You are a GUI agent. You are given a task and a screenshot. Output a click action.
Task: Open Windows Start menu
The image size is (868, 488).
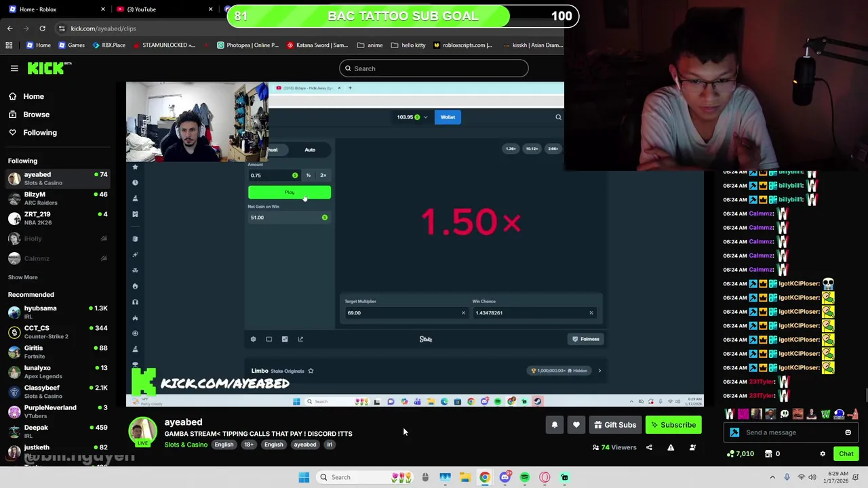(304, 477)
